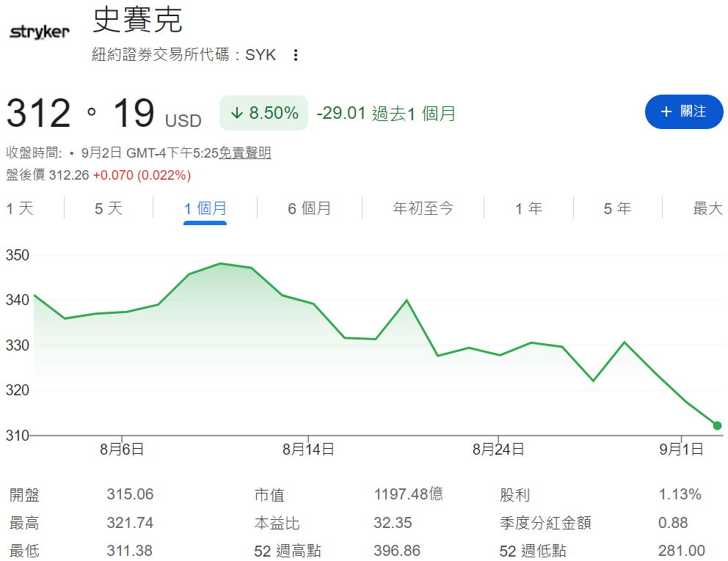Click the Stryker company logo
Screen dimensions: 728x561
point(40,32)
